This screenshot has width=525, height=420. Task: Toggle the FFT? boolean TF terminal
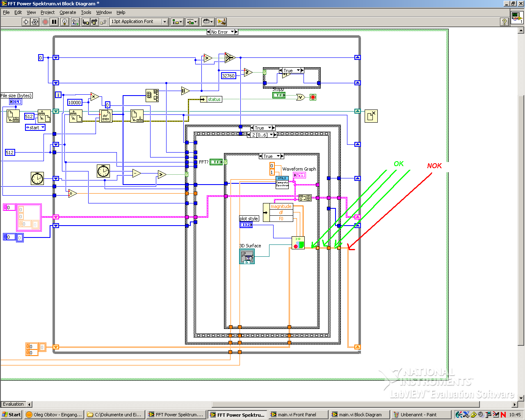point(216,162)
